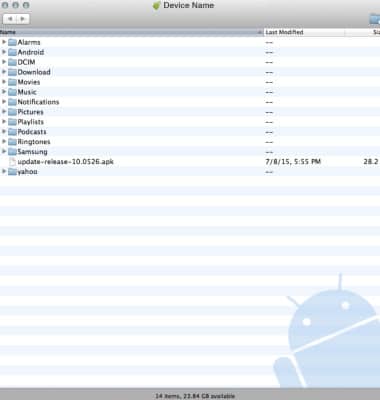Click the new folder icon in toolbar
380x400 pixels.
point(375,19)
